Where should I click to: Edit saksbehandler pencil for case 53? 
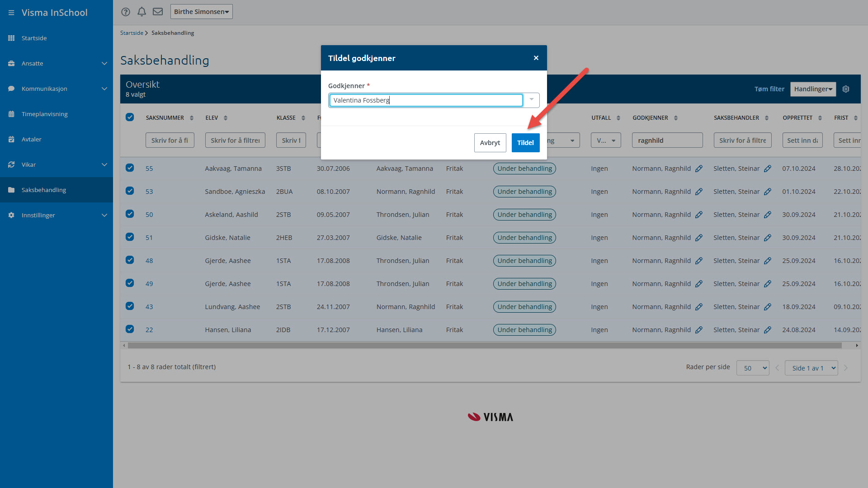[x=768, y=192]
